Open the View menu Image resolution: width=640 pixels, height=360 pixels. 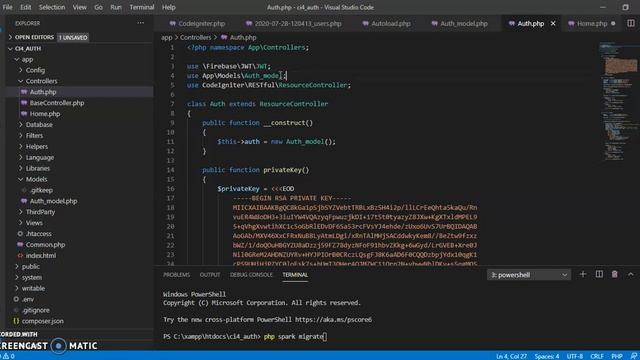point(79,7)
